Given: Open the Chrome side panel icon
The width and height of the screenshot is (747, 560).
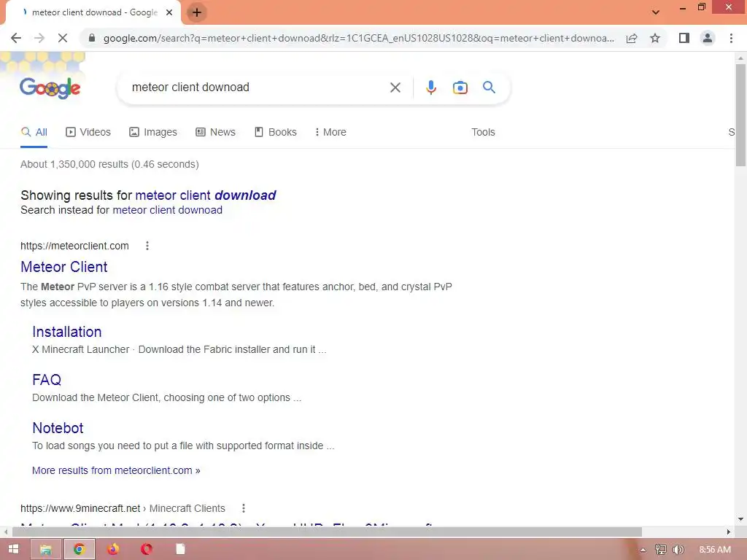Looking at the screenshot, I should pyautogui.click(x=684, y=38).
